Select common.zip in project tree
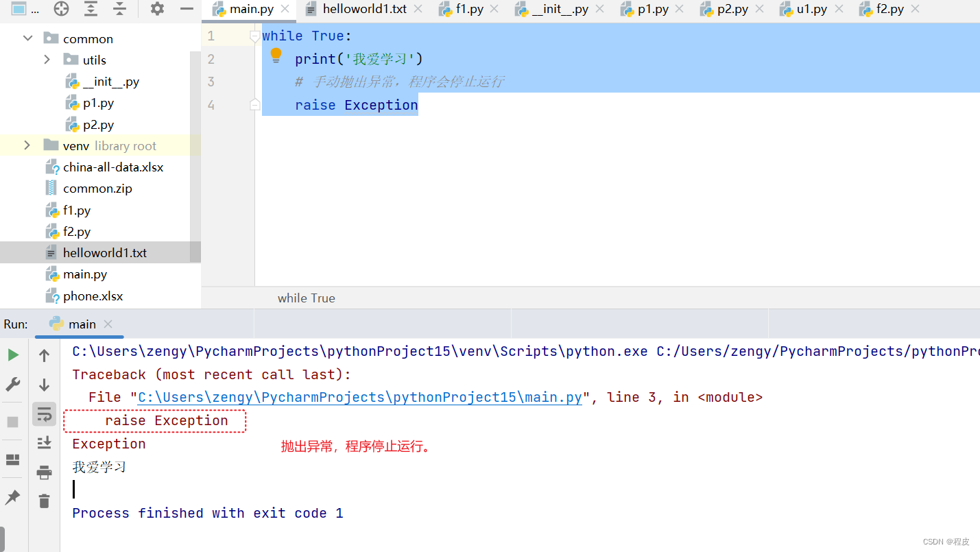Screen dimensions: 980x552 pyautogui.click(x=88, y=189)
